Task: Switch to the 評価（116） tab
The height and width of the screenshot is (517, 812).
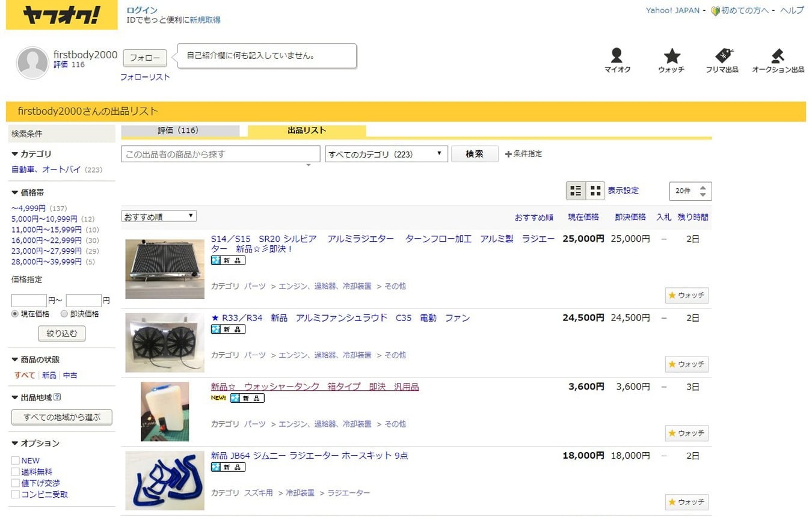Action: pos(180,130)
